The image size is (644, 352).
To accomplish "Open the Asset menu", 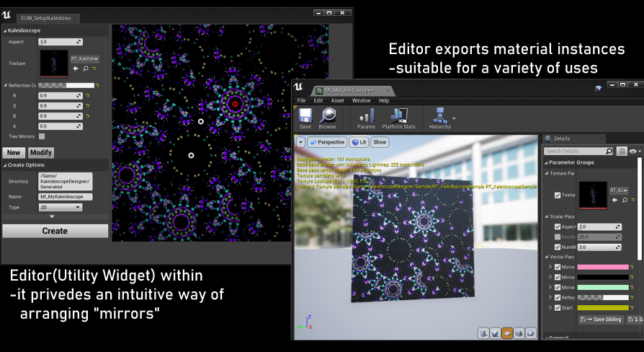I will pyautogui.click(x=338, y=100).
